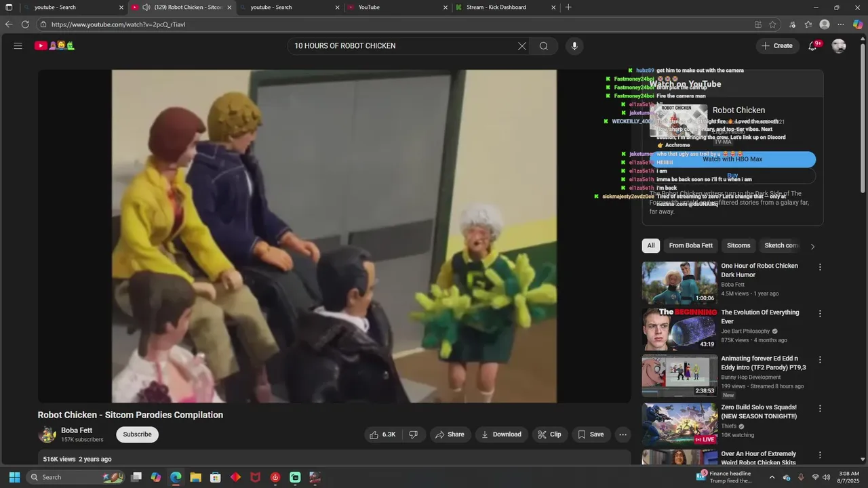This screenshot has width=868, height=488.
Task: Run search with magnifier button
Action: 544,46
